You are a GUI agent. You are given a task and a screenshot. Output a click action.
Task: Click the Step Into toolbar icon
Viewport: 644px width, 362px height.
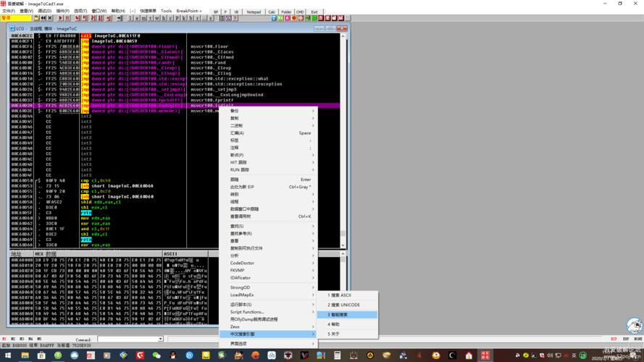78,18
